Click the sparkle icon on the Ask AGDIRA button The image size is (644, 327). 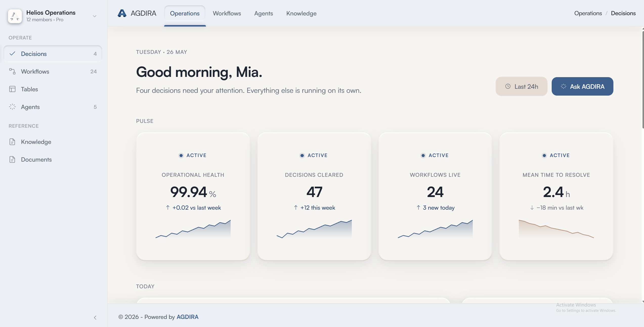564,86
